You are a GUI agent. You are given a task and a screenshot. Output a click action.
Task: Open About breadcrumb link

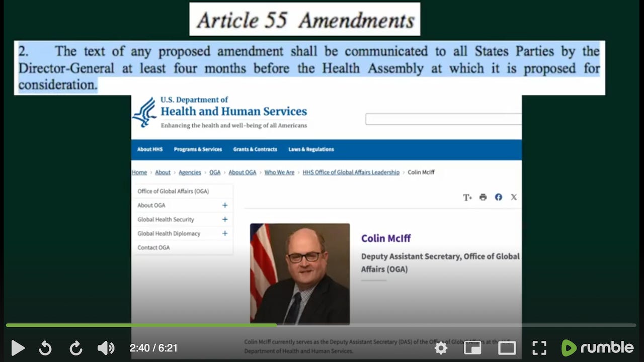pos(163,172)
